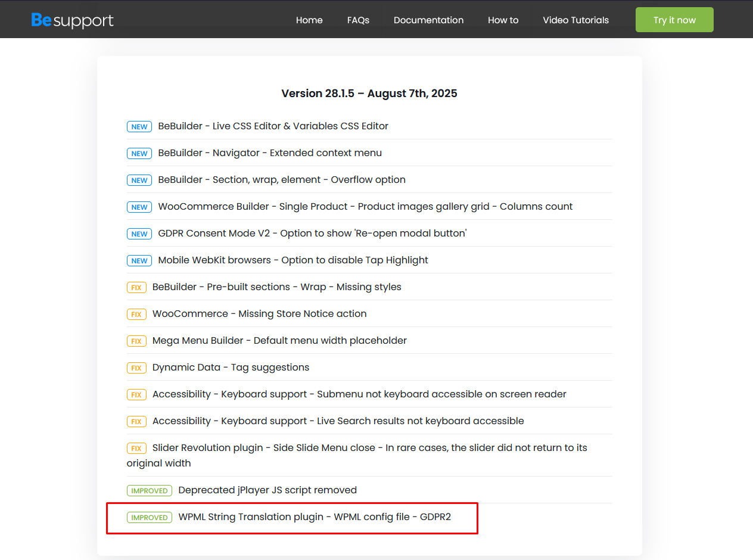Select the How to menu item
The height and width of the screenshot is (560, 753).
(503, 20)
